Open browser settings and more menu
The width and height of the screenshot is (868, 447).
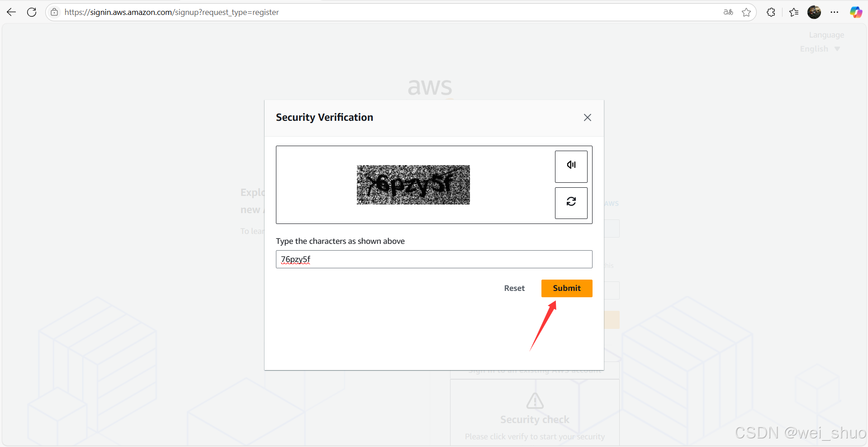835,12
